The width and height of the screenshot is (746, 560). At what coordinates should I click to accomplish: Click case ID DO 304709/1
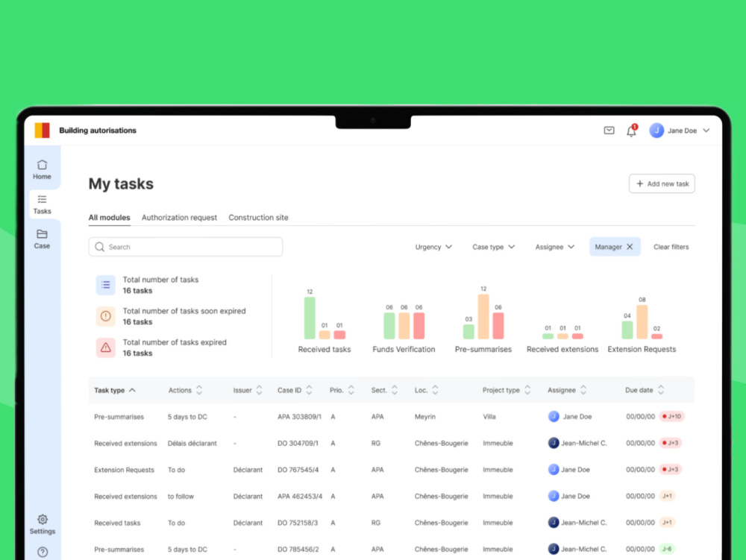(298, 443)
